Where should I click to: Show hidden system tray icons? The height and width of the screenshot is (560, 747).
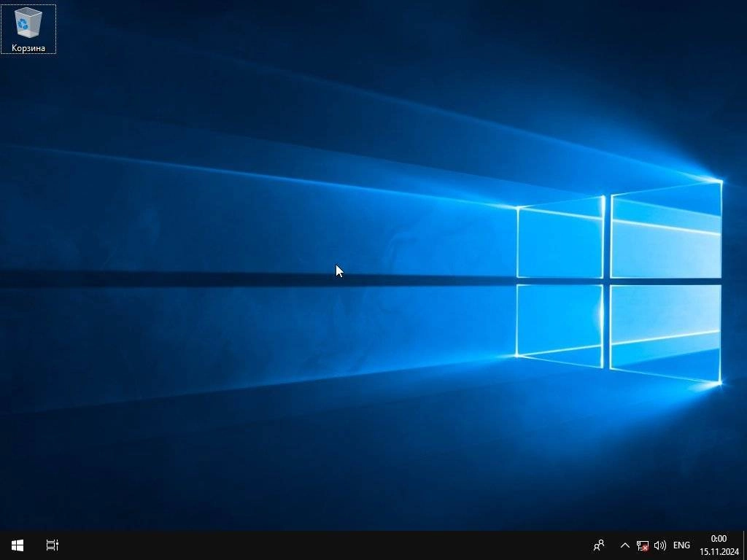coord(625,545)
